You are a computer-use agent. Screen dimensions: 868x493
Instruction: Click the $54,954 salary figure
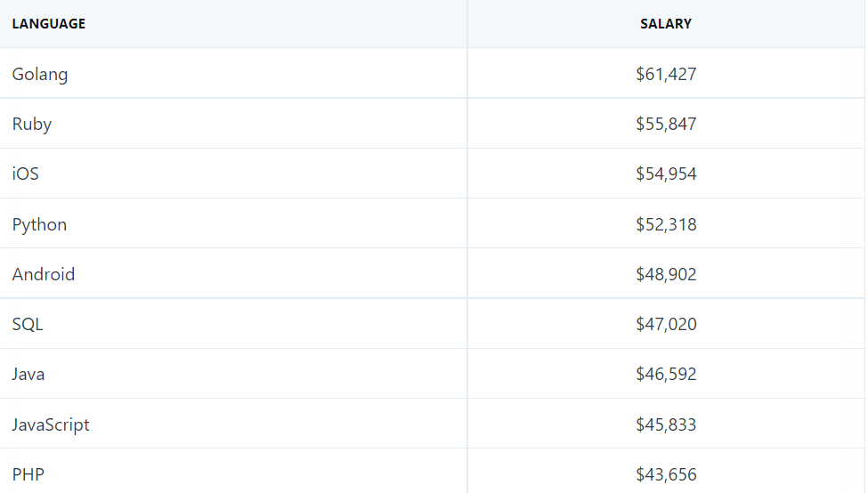[666, 174]
